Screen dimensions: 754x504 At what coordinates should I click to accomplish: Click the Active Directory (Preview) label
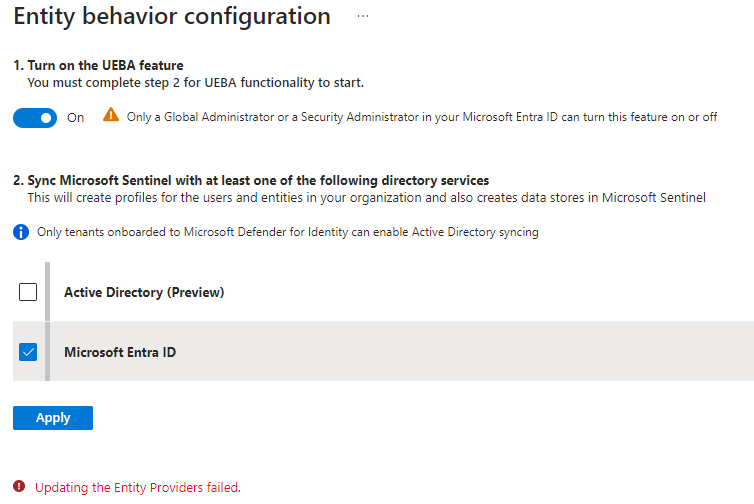pos(144,292)
